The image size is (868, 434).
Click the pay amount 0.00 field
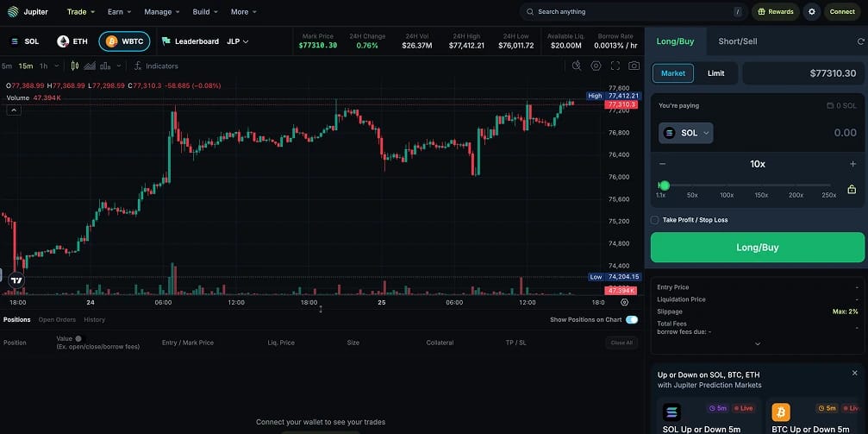pos(845,133)
